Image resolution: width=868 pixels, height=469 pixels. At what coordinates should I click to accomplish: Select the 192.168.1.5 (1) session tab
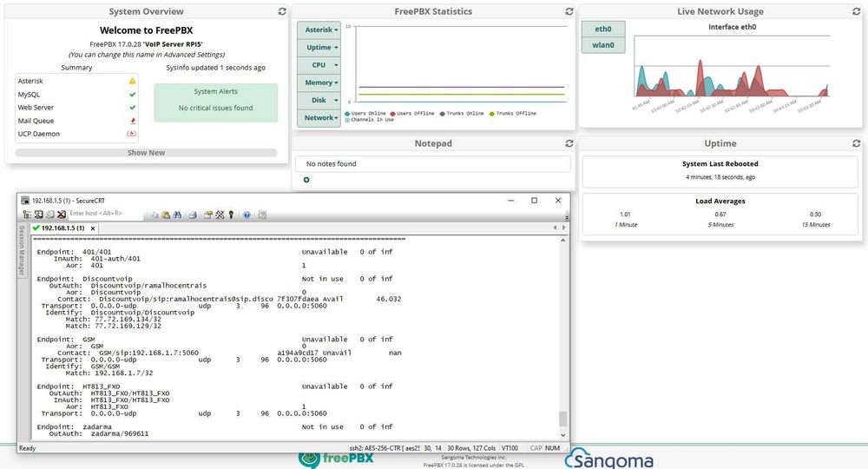pos(62,228)
